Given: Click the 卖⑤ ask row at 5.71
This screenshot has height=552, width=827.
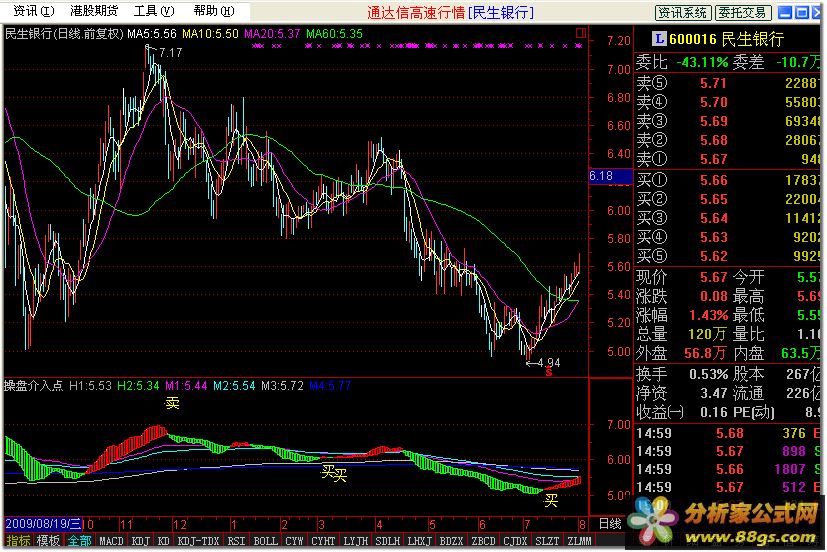Looking at the screenshot, I should tap(728, 83).
